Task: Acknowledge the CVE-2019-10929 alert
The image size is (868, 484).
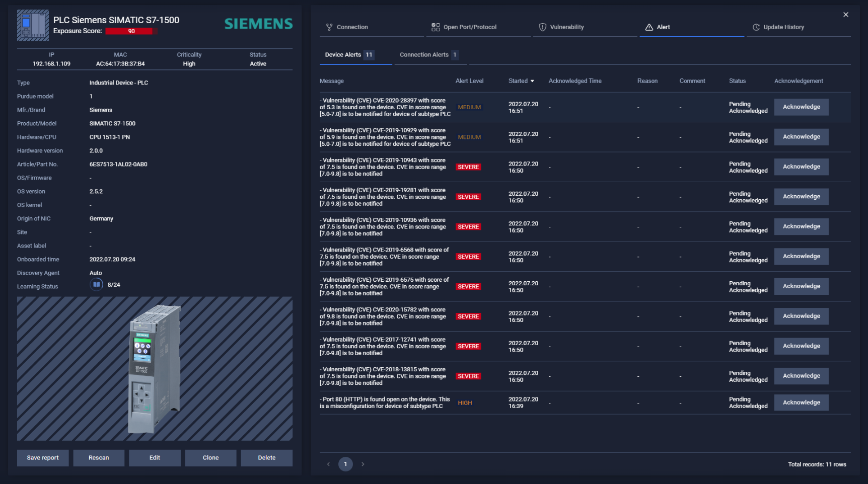Action: [x=801, y=137]
